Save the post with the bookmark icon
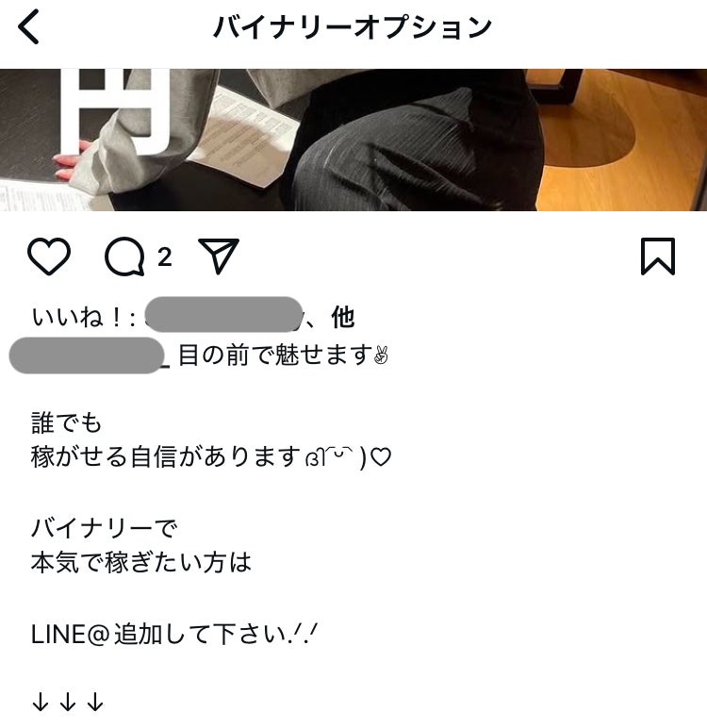Viewport: 707px width, 728px height. 658,256
